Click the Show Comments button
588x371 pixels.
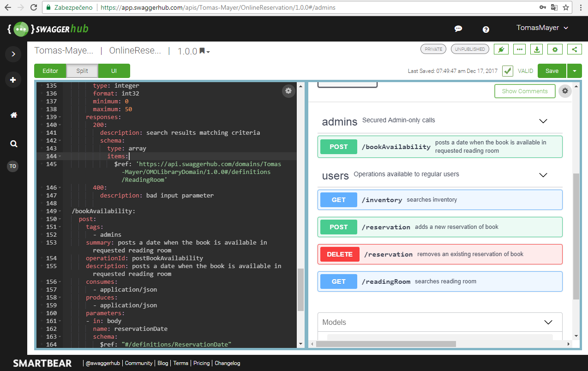[x=524, y=91]
